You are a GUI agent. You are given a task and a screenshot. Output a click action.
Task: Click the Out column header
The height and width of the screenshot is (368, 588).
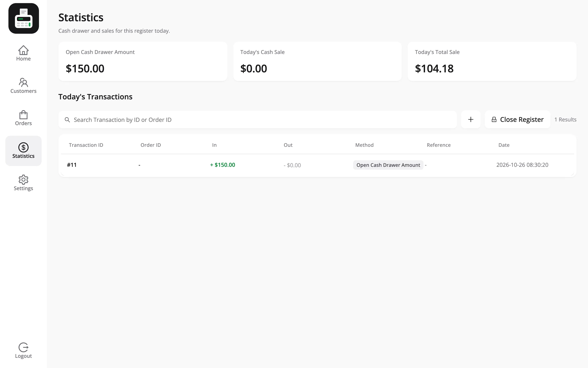pyautogui.click(x=288, y=145)
